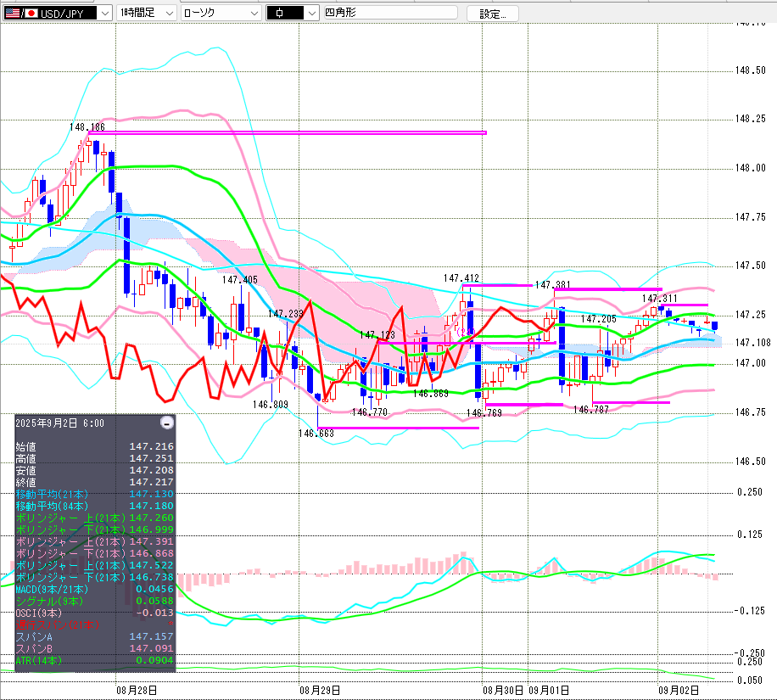Click the 移動平均(84本) indicator row
Viewport: 777px width, 700px height.
coord(95,507)
